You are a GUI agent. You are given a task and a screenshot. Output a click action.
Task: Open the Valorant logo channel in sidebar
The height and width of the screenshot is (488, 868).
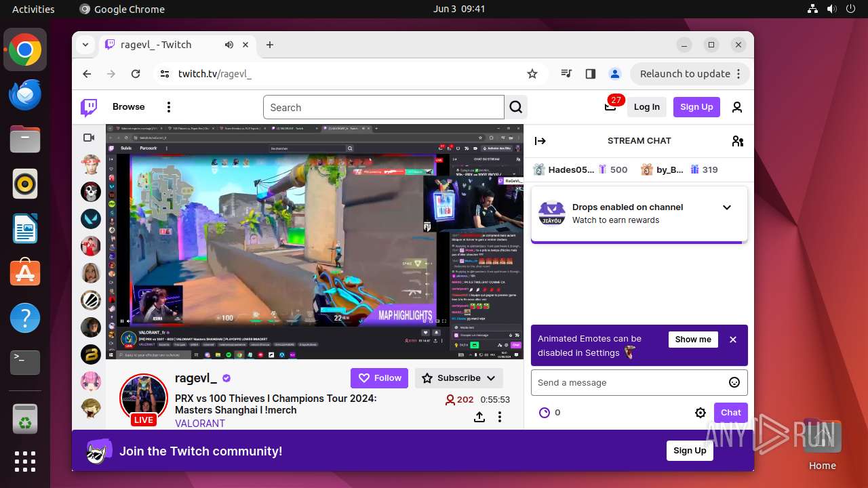[x=91, y=219]
